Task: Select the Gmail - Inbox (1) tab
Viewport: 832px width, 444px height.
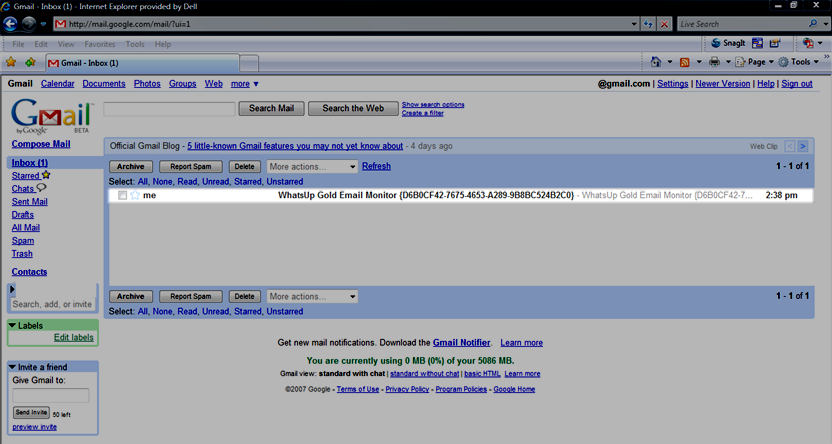Action: coord(142,63)
